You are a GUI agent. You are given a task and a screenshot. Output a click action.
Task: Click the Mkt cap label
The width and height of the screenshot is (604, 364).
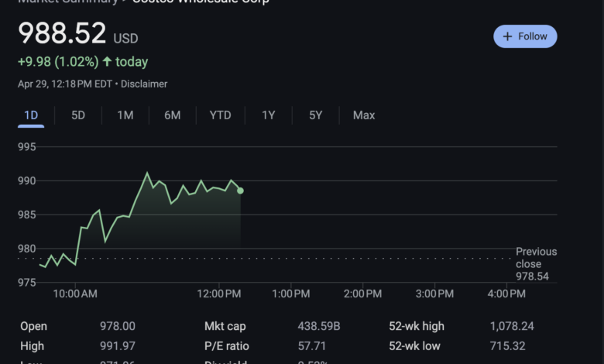(x=225, y=326)
